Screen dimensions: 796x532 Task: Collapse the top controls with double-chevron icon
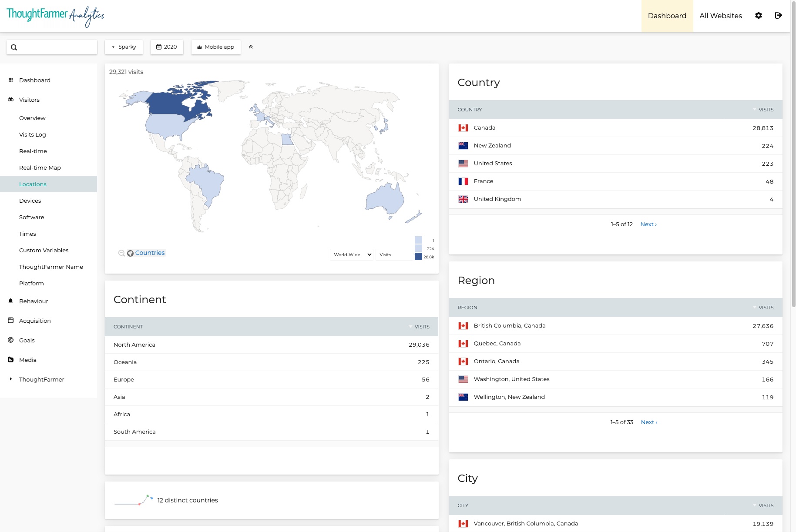click(251, 47)
